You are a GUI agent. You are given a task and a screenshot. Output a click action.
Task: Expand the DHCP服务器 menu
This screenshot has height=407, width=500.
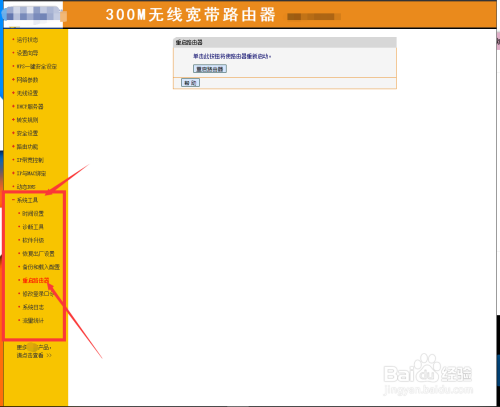pyautogui.click(x=30, y=106)
